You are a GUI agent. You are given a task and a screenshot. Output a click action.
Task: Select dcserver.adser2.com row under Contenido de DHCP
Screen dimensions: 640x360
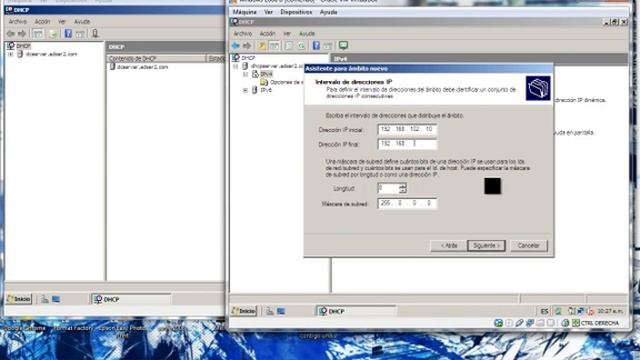point(142,67)
